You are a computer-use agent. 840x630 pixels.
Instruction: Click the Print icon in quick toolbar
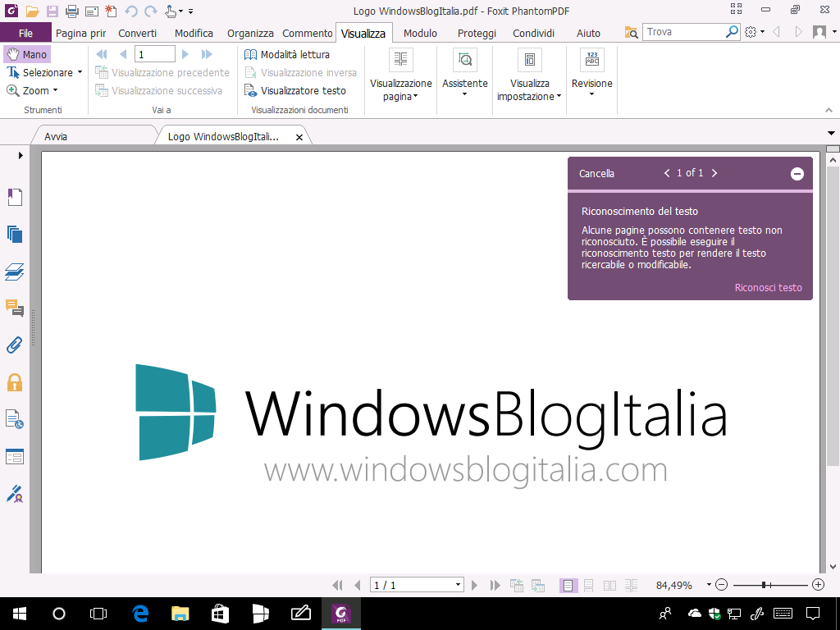pyautogui.click(x=72, y=11)
